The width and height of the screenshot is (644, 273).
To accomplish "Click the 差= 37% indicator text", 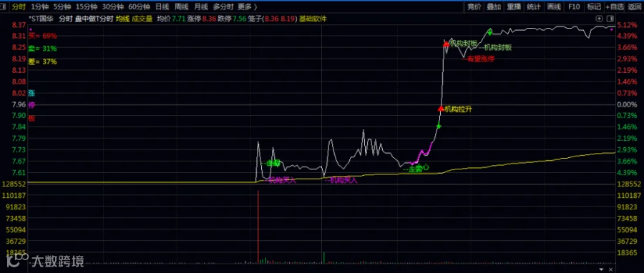I will click(43, 62).
